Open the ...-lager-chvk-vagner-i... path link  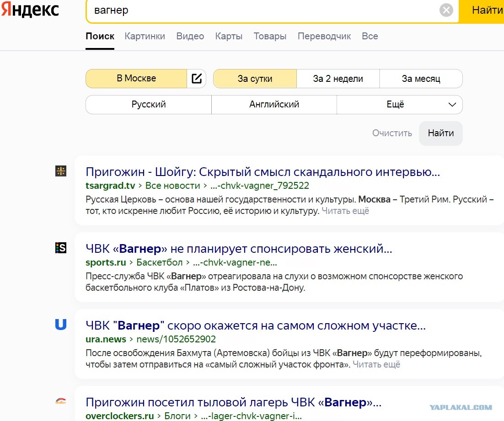(x=252, y=416)
